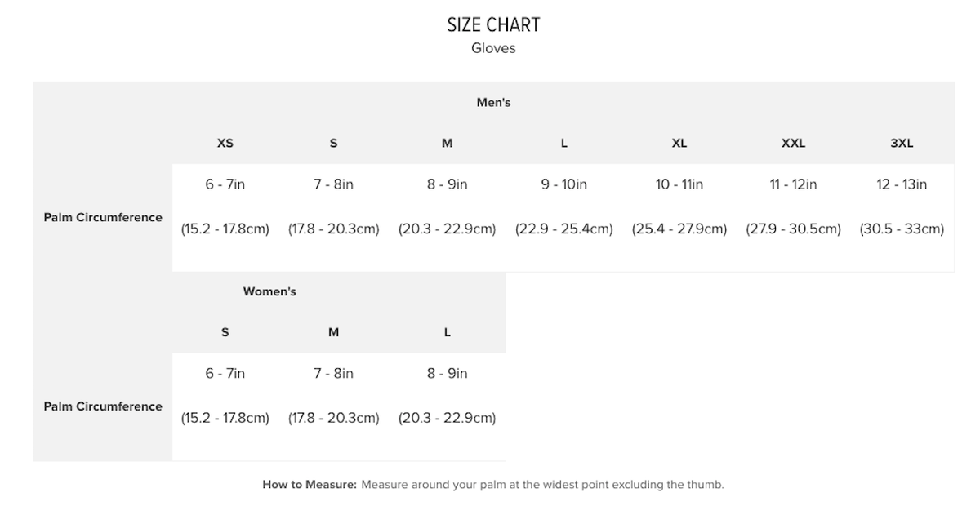The image size is (980, 506).
Task: Click the Gloves subtitle text
Action: click(x=493, y=48)
